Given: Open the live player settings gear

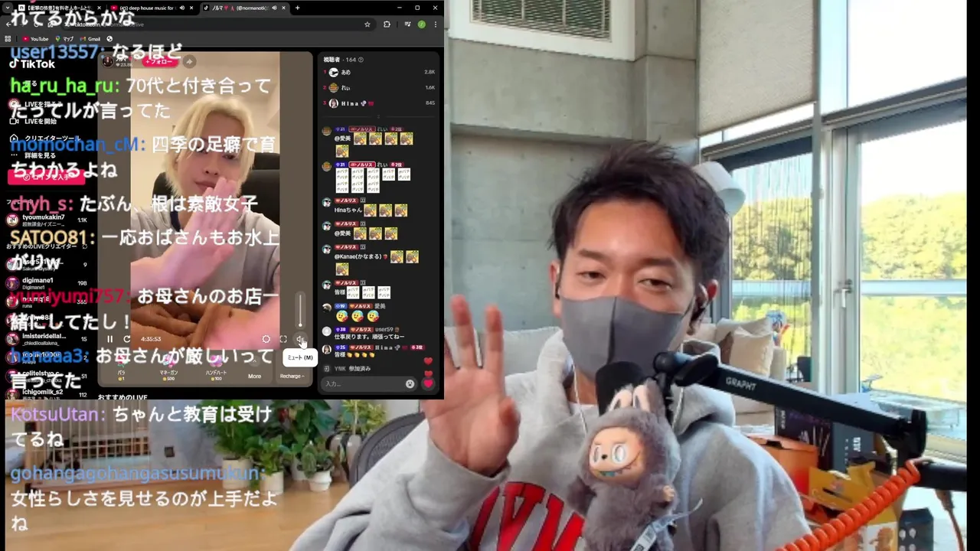Looking at the screenshot, I should pos(266,339).
